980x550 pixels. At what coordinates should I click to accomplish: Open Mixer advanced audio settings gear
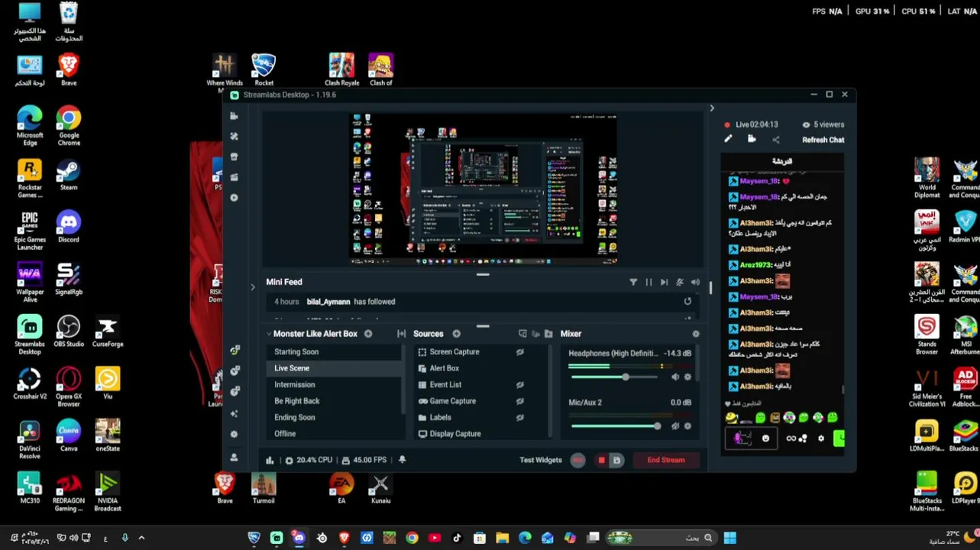(696, 334)
